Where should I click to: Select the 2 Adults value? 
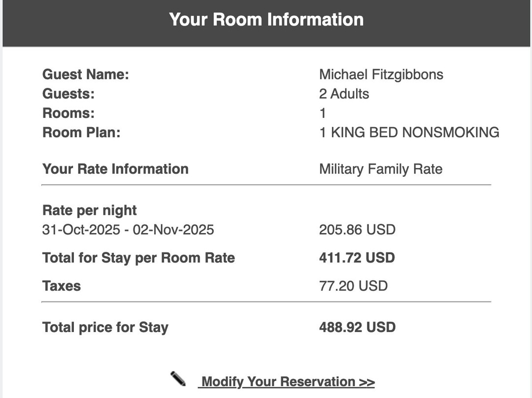click(x=344, y=94)
